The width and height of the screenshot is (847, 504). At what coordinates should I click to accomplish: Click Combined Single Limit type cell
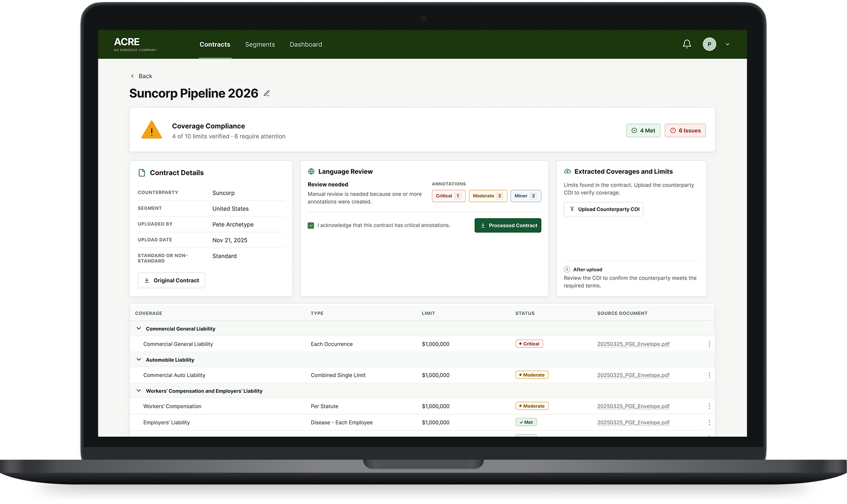pos(338,375)
